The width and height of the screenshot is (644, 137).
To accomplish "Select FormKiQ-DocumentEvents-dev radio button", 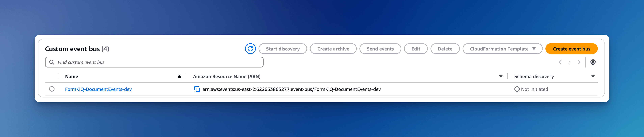I will coord(52,89).
